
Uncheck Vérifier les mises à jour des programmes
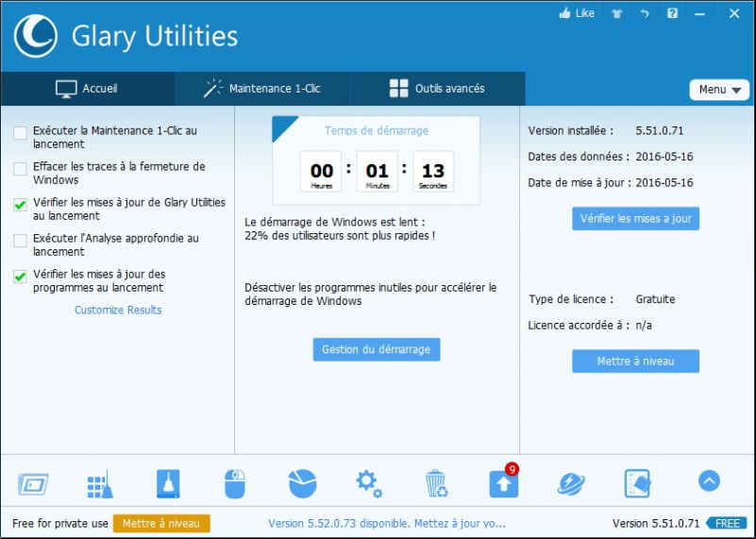tap(20, 277)
